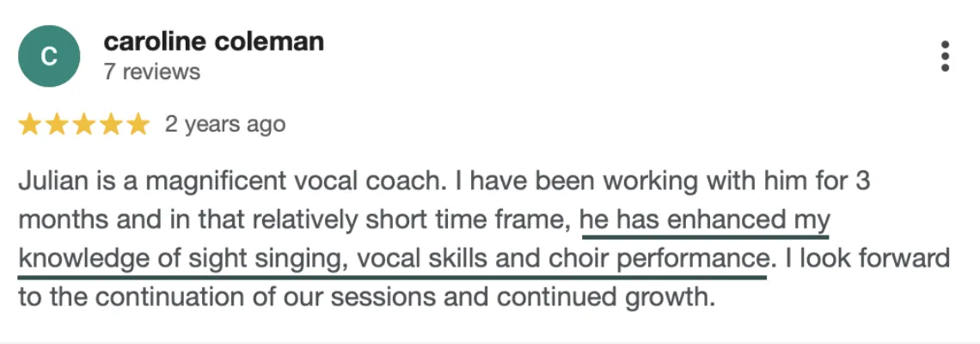Click the second gold rating star
This screenshot has height=344, width=980.
[57, 126]
